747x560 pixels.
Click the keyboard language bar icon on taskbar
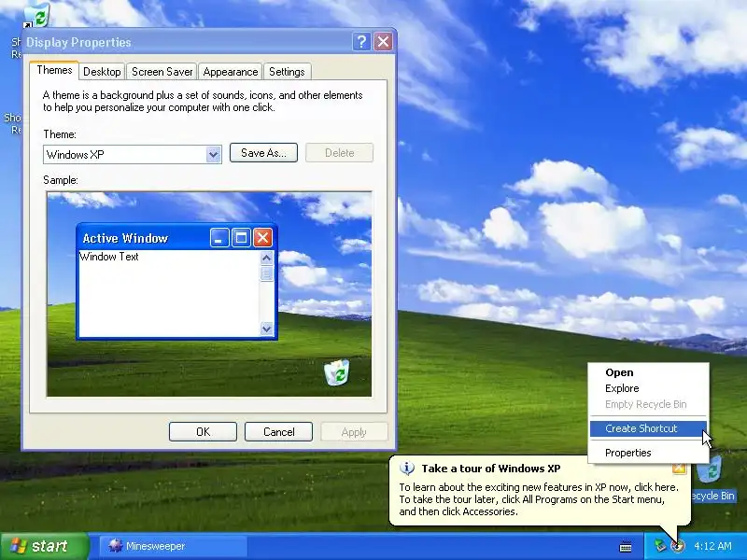(626, 547)
